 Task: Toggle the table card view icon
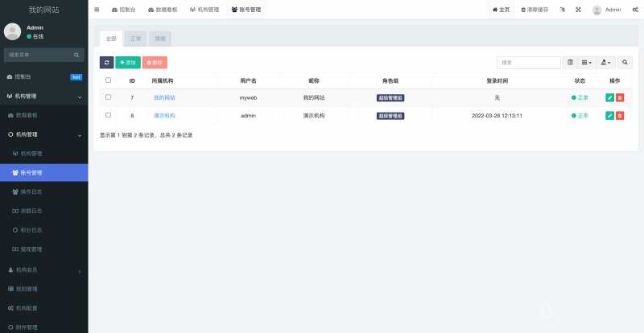coord(570,62)
